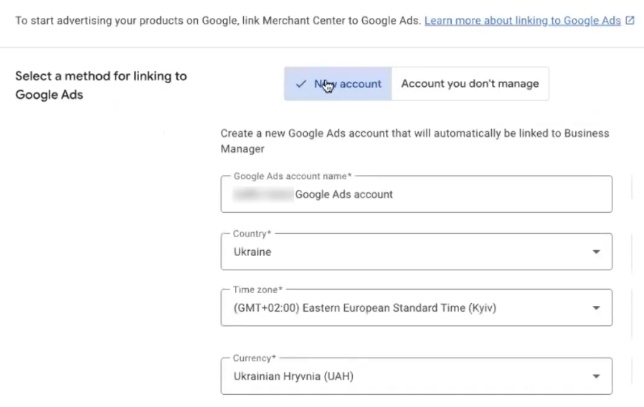The height and width of the screenshot is (407, 644).
Task: Focus the Google Ads account name field
Action: 415,195
